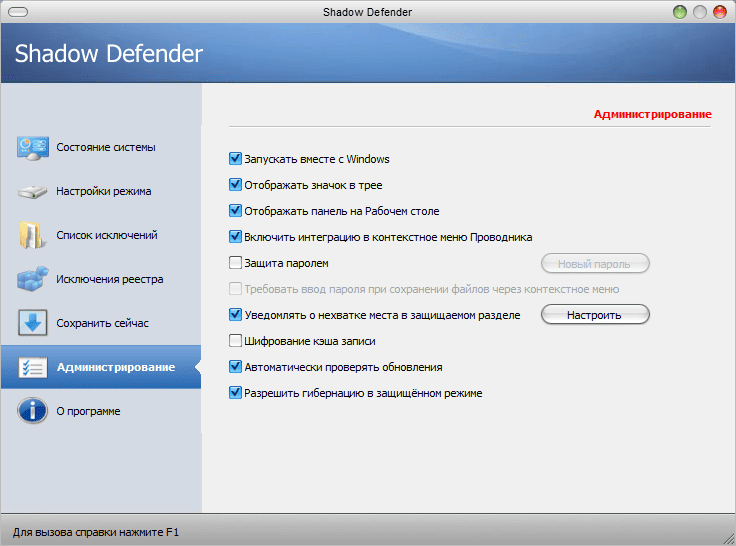The image size is (736, 546).
Task: Click the Состояние системы monitor icon
Action: [x=32, y=147]
